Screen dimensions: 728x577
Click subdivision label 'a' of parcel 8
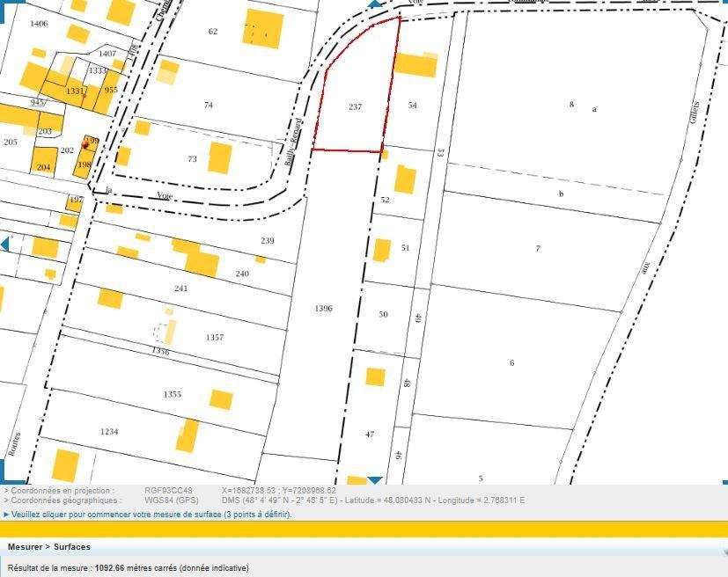(594, 109)
